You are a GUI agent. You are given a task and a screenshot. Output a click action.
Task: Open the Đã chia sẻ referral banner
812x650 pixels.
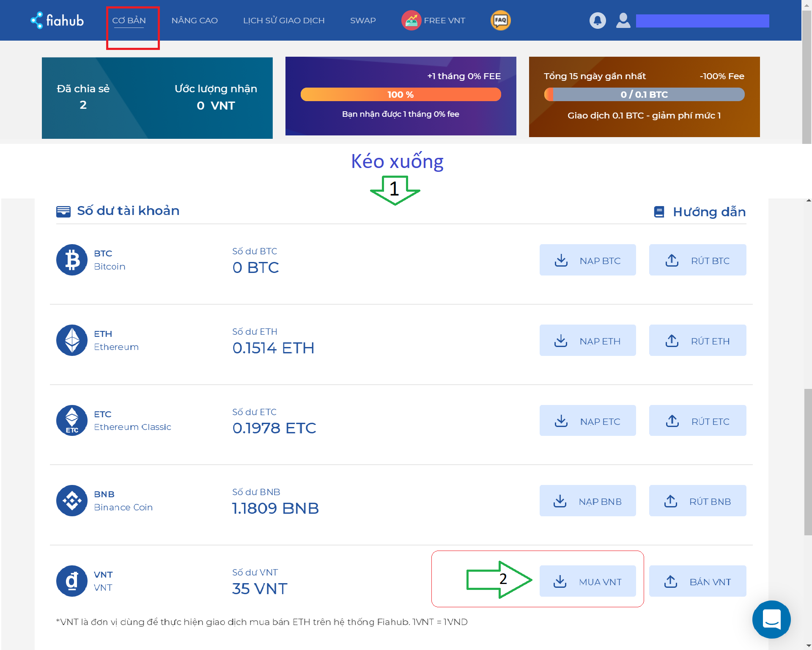click(157, 98)
